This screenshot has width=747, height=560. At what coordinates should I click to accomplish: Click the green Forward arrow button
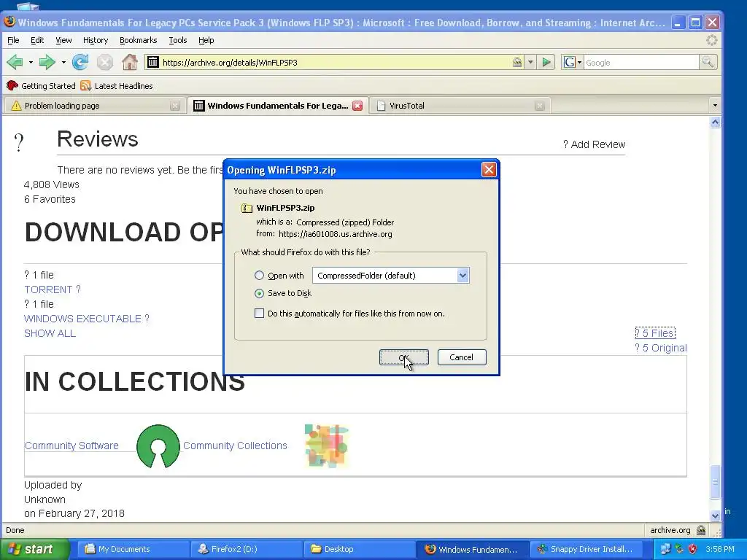pyautogui.click(x=47, y=63)
